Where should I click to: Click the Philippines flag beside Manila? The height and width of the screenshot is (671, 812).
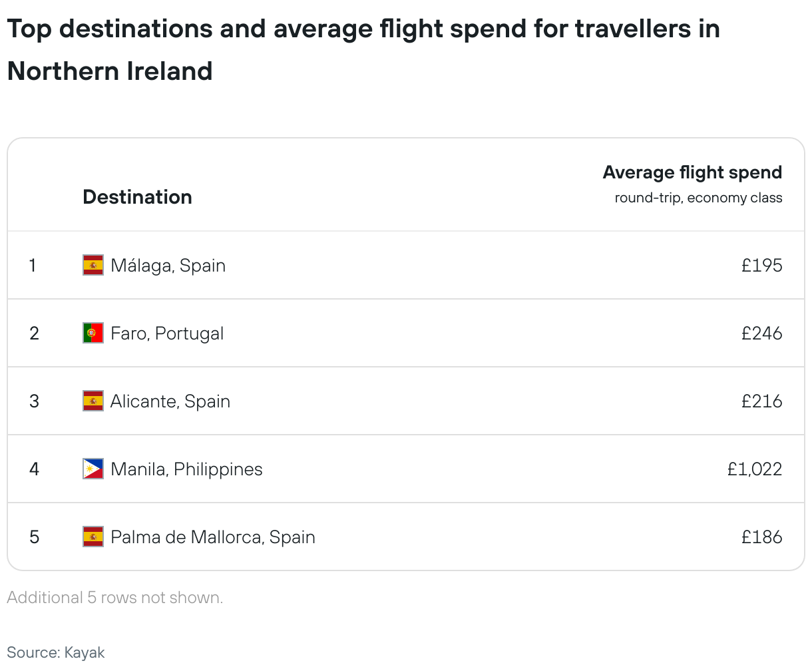tap(93, 469)
